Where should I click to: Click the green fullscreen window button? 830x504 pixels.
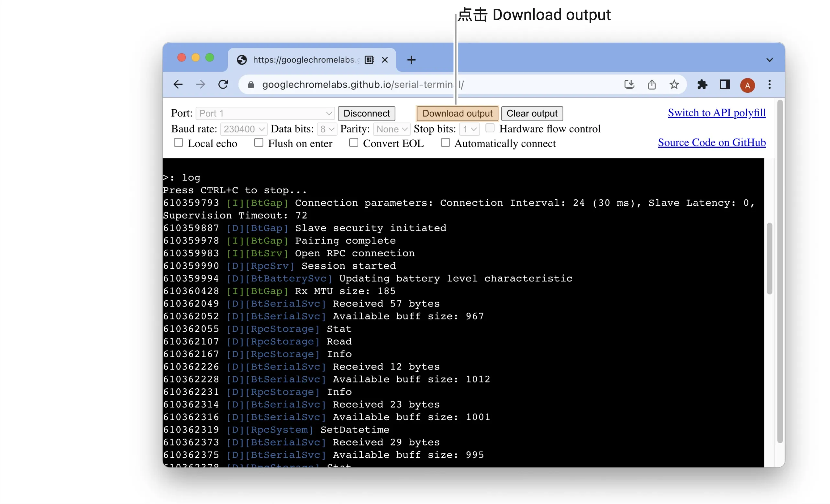pos(209,58)
